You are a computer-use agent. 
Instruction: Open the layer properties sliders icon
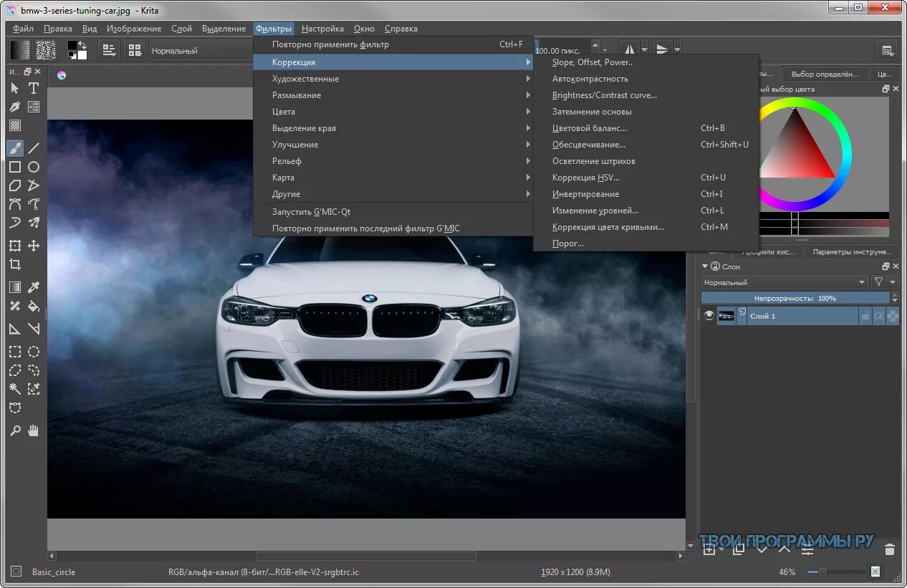807,550
